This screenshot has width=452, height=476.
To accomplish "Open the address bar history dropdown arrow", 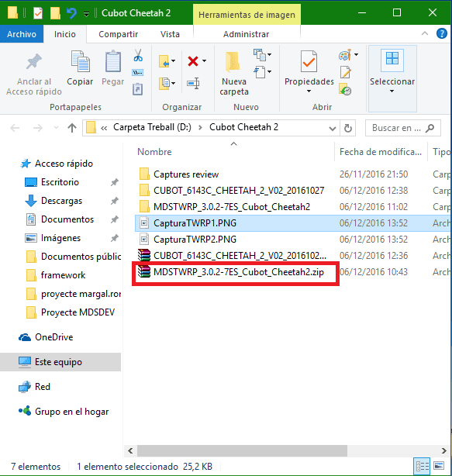I will (333, 129).
